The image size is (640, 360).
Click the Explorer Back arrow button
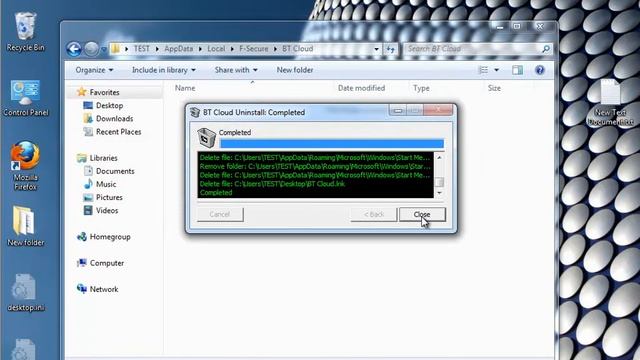coord(74,49)
